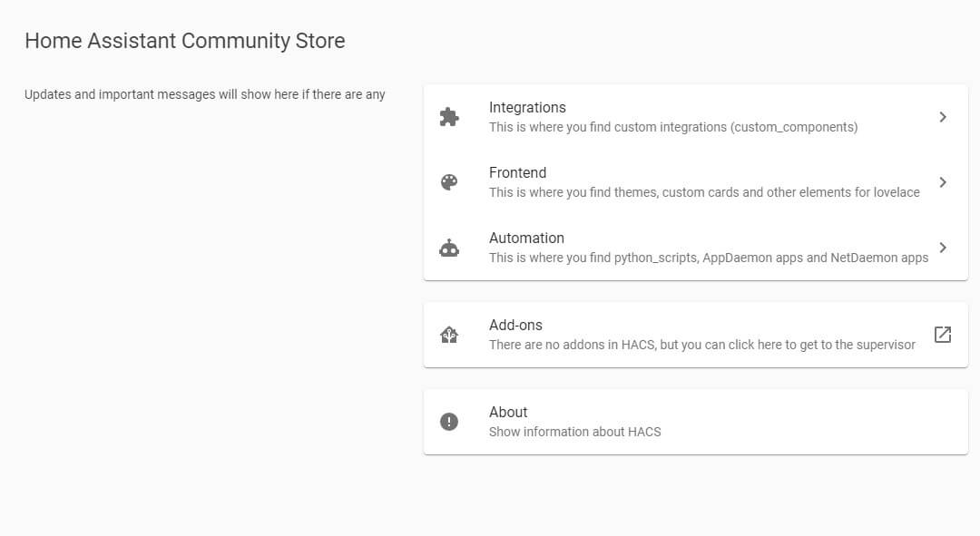Click 'Show information about HACS' text

(x=574, y=432)
